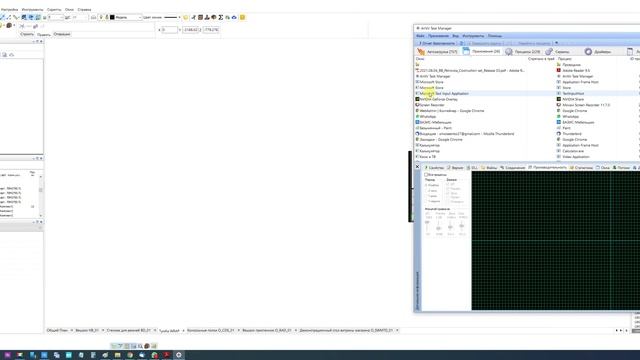The width and height of the screenshot is (640, 360).
Task: Switch to the Соединения detail tab
Action: (x=513, y=168)
